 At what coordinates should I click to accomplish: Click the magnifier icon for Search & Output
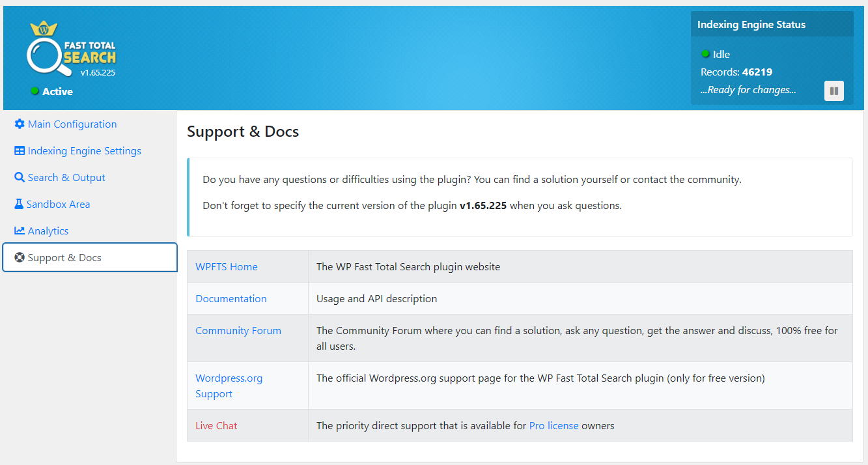click(20, 177)
